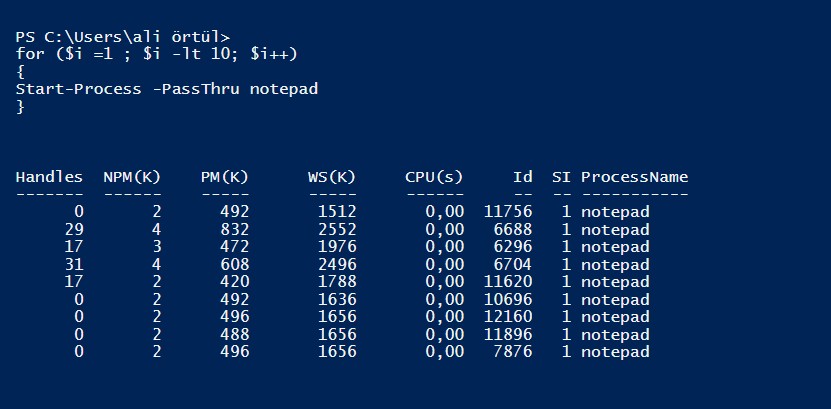Viewport: 831px width, 409px height.
Task: Click process Id 11756 in the output
Action: click(x=508, y=212)
